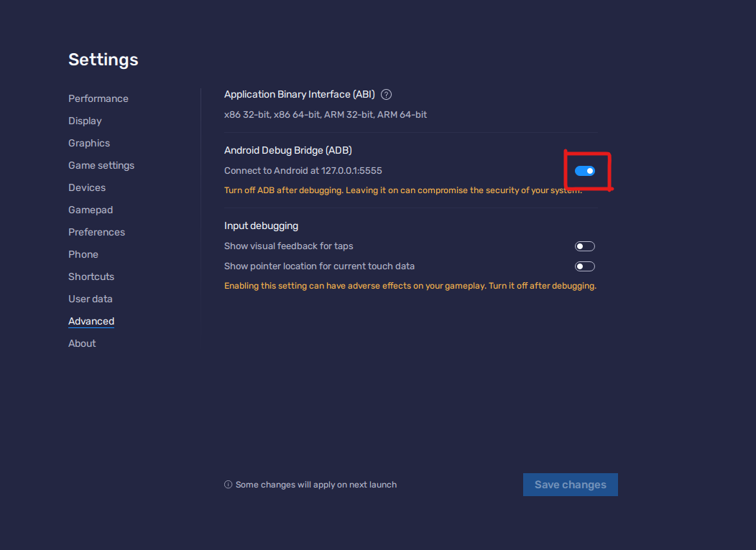
Task: Open the Devices settings page
Action: point(87,187)
